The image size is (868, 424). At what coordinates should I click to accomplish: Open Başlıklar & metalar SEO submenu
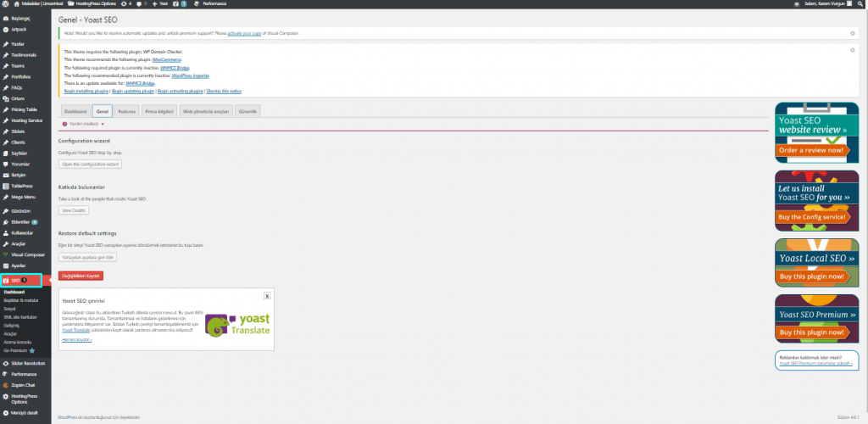click(x=21, y=300)
